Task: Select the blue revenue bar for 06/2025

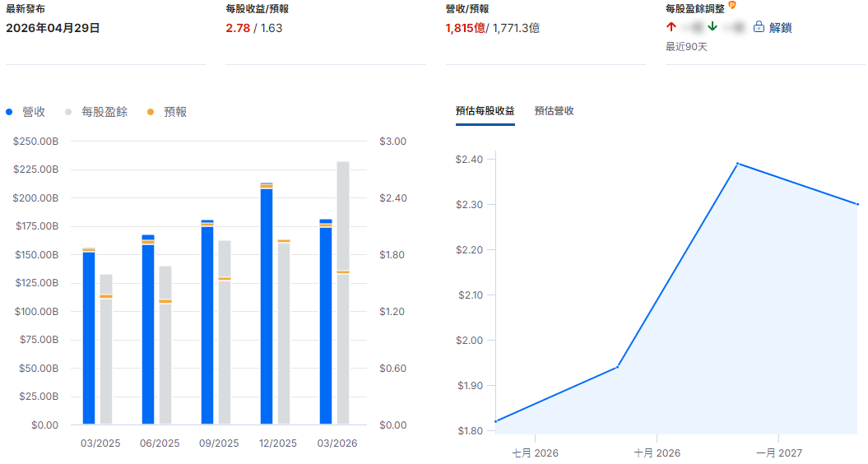Action: click(x=148, y=329)
